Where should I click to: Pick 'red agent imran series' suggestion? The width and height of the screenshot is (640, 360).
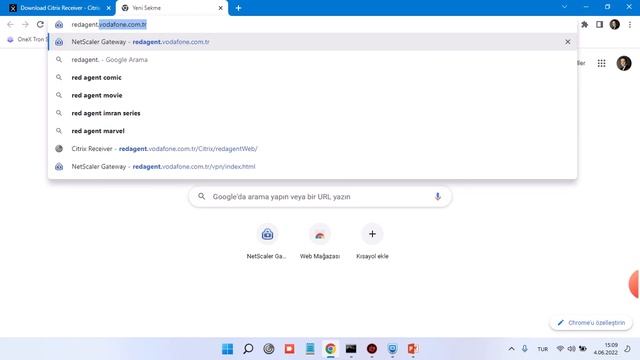[312, 113]
